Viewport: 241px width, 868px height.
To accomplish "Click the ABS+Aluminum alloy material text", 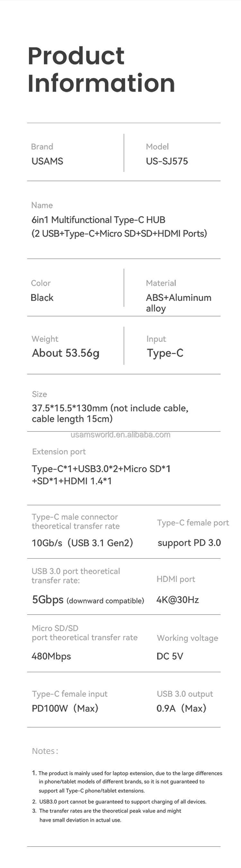I will tap(178, 303).
